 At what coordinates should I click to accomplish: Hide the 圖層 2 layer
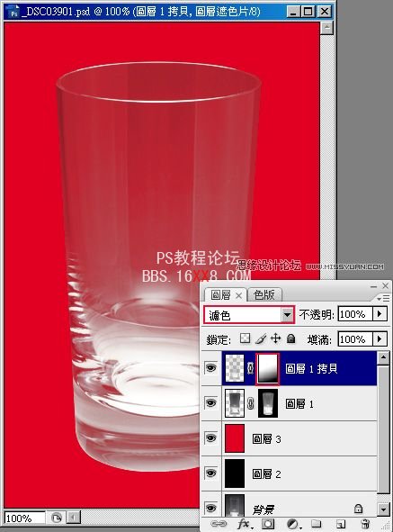point(210,473)
